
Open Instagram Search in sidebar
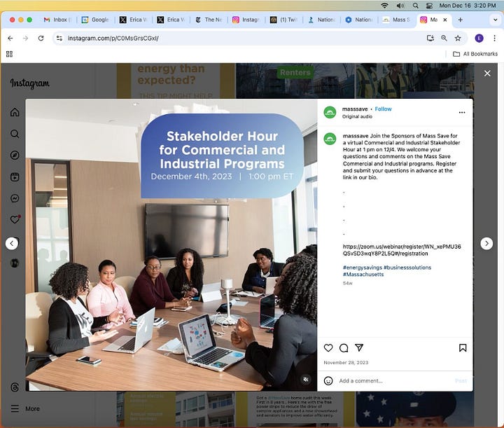pyautogui.click(x=15, y=134)
